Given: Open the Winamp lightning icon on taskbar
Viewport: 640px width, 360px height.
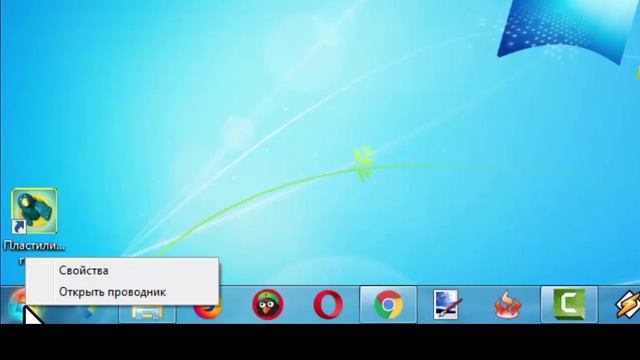Looking at the screenshot, I should click(x=627, y=304).
